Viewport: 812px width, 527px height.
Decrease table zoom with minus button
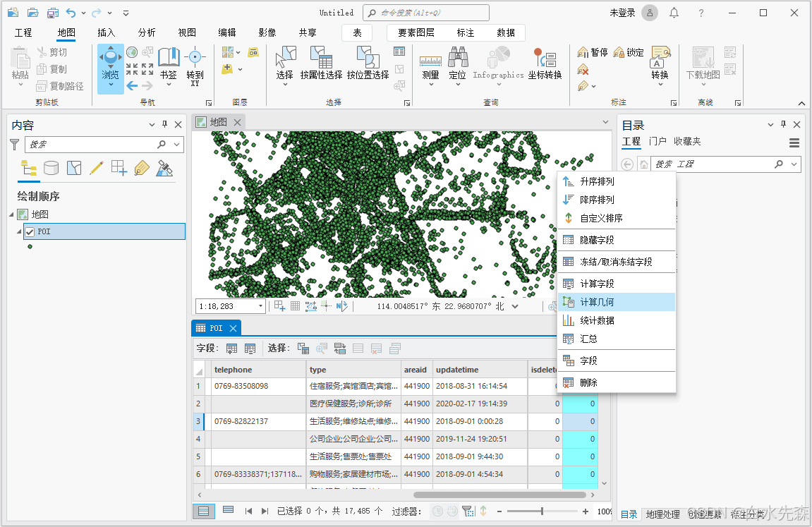coord(499,511)
